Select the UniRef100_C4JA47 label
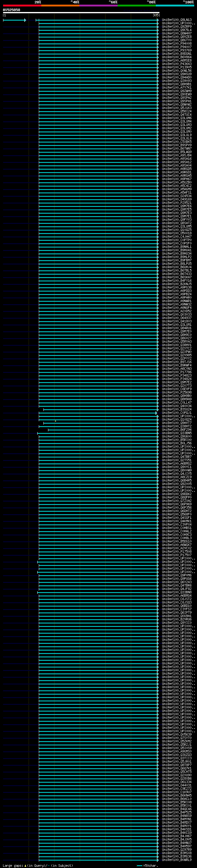Image resolution: width=197 pixels, height=868 pixels. coord(177,236)
